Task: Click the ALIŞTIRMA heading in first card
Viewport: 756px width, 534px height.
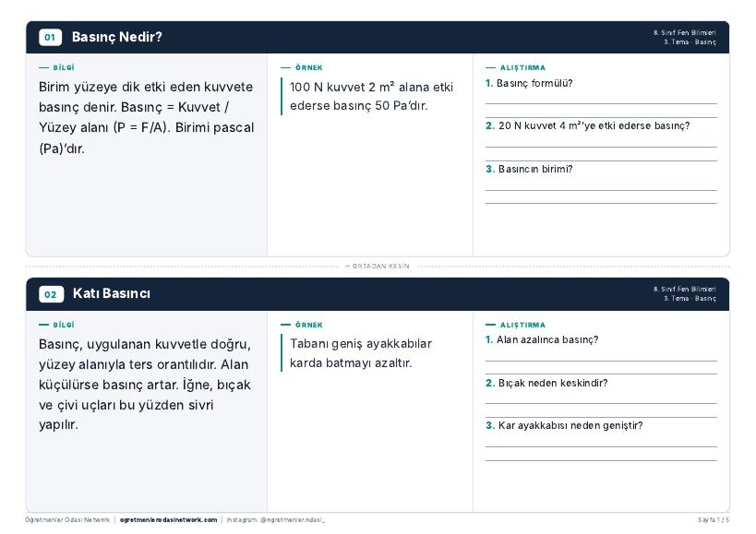Action: pos(522,68)
